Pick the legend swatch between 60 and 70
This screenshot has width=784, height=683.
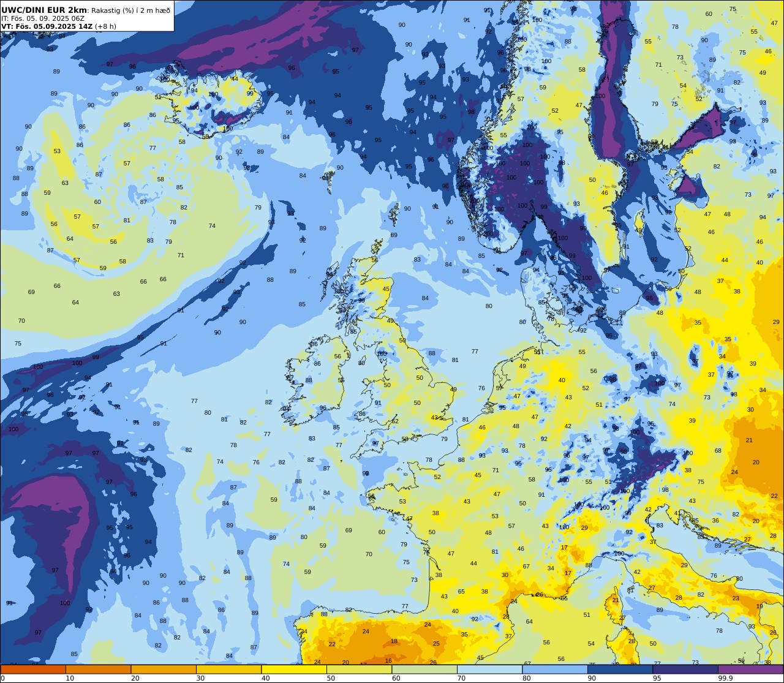(424, 669)
